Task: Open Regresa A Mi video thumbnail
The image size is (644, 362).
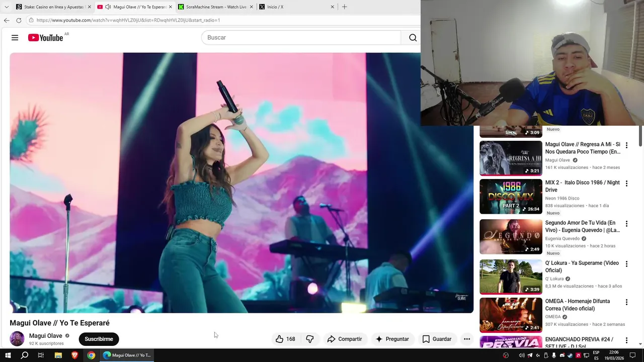Action: click(511, 158)
